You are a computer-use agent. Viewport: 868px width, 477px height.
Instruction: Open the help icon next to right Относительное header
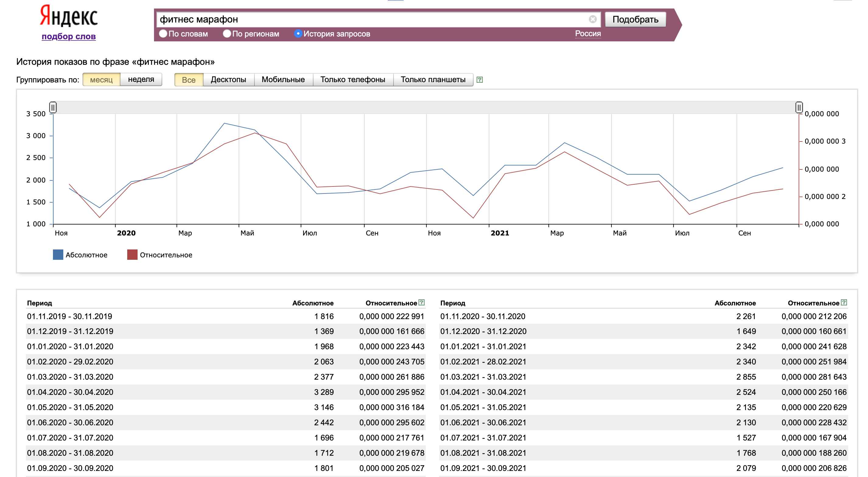coord(844,302)
